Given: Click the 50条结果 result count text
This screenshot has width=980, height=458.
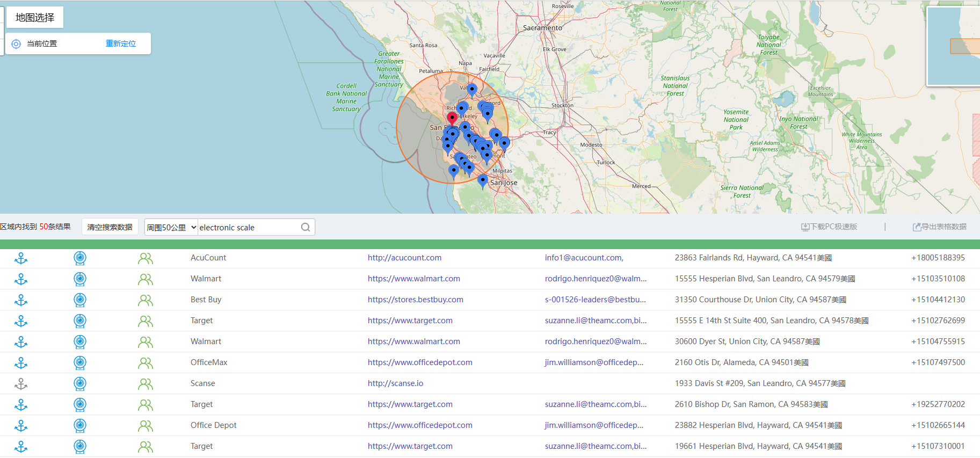Looking at the screenshot, I should (x=55, y=227).
